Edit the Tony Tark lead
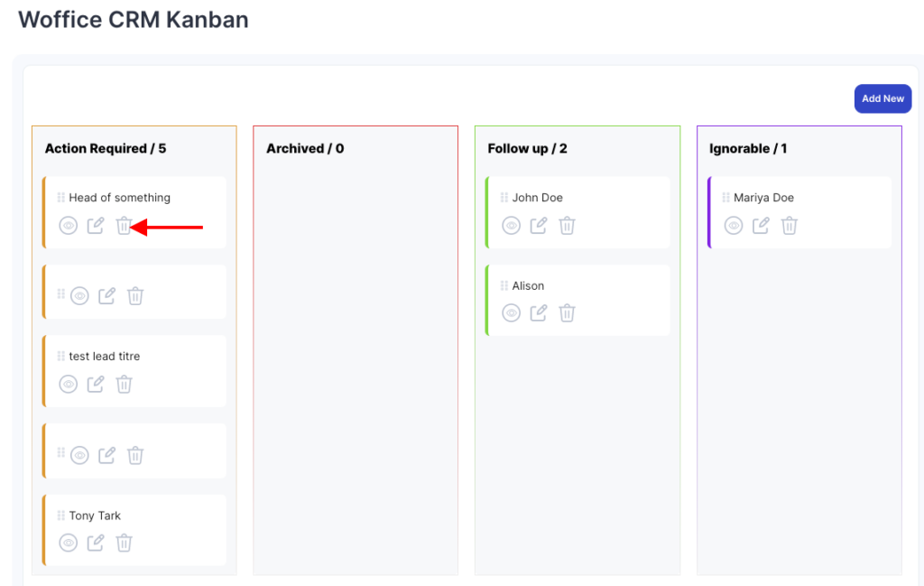 [96, 544]
